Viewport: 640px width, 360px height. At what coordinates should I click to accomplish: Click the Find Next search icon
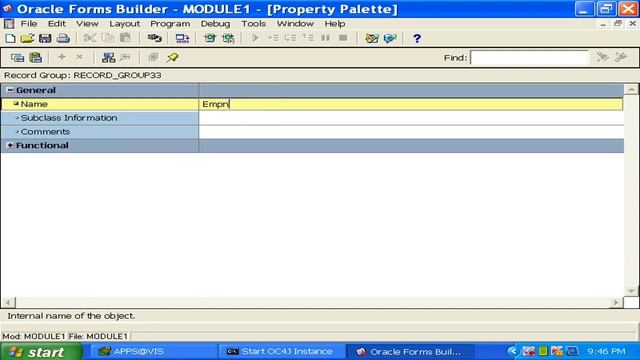point(602,57)
